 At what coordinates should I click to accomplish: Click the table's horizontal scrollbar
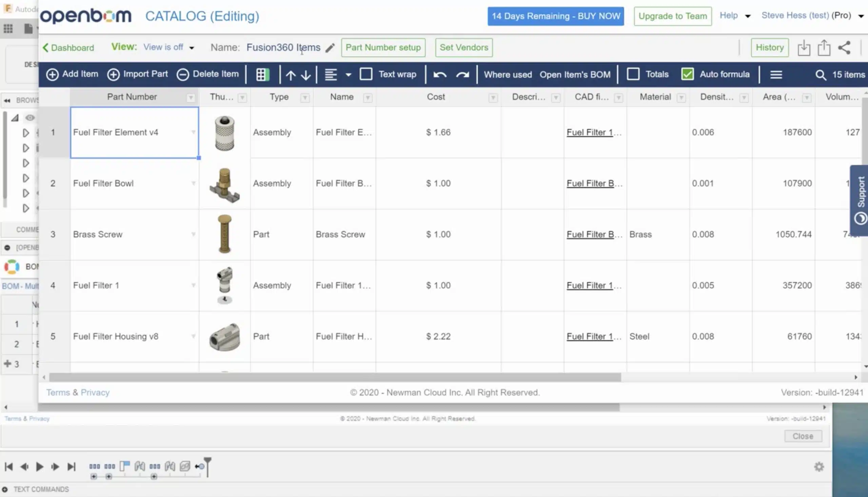point(335,377)
